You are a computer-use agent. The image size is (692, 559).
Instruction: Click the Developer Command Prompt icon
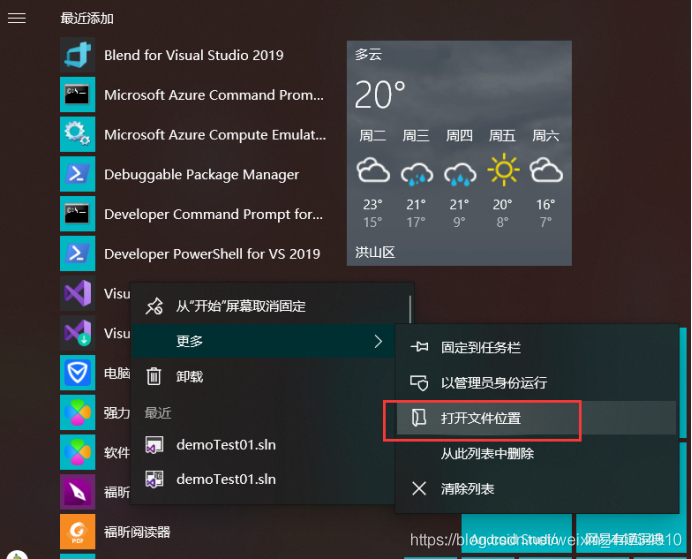tap(78, 214)
